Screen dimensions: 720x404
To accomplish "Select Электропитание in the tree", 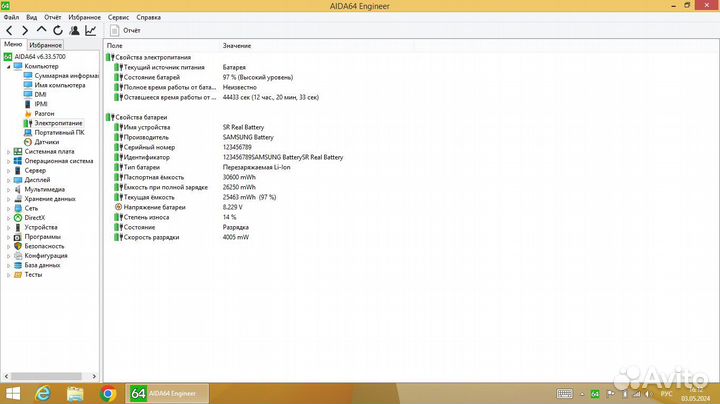I will [x=58, y=123].
